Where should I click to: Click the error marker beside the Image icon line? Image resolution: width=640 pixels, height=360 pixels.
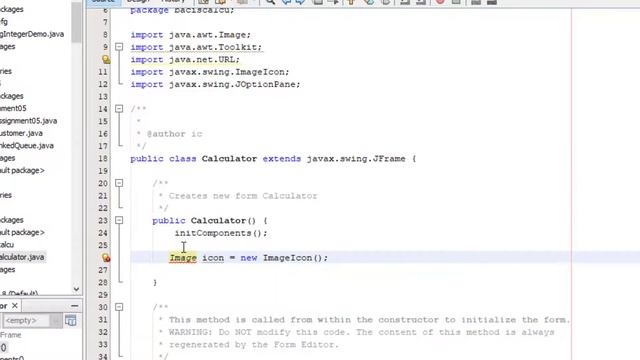click(x=106, y=258)
